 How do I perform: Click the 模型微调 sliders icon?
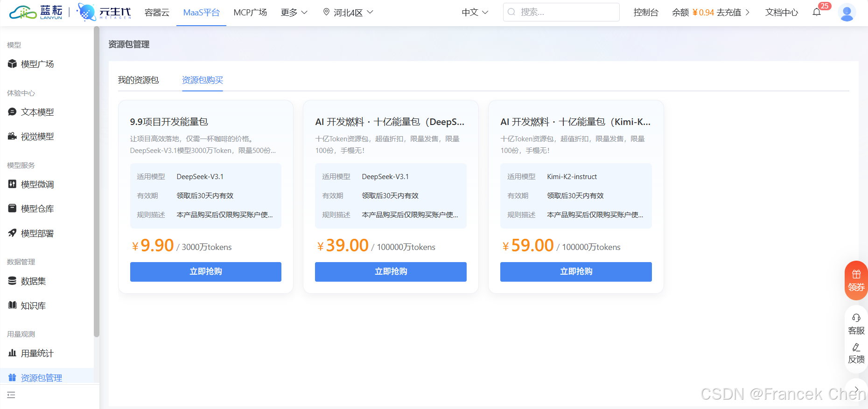[x=13, y=184]
